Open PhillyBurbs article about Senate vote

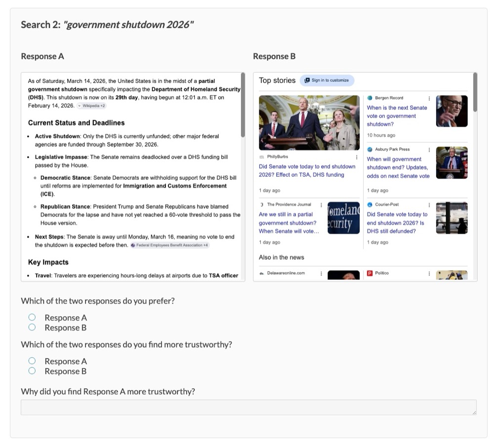click(307, 170)
